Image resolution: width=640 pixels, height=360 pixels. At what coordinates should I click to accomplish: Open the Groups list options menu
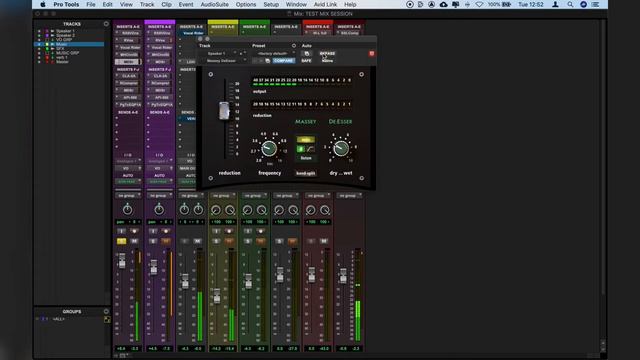pos(107,311)
